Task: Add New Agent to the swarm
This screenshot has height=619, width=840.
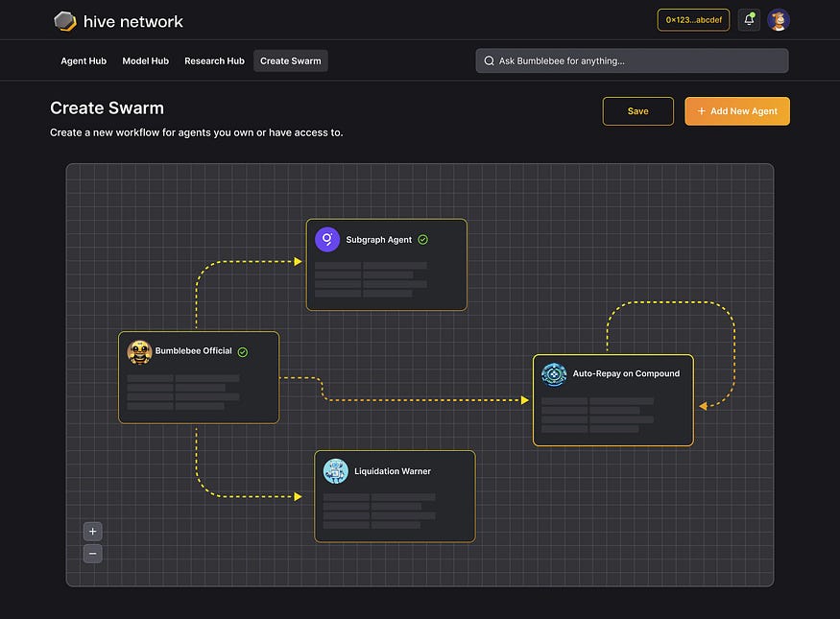Action: point(737,111)
